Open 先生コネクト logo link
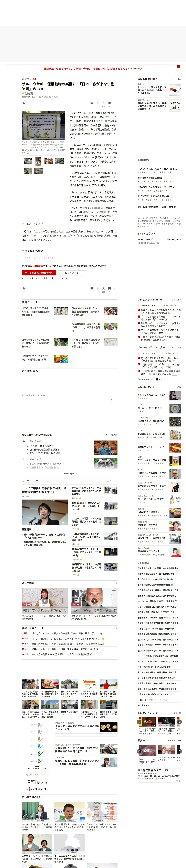186x868 pixels. [37, 789]
